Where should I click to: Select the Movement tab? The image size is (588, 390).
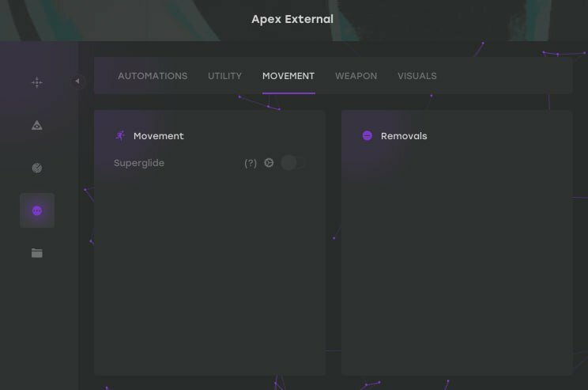[288, 76]
